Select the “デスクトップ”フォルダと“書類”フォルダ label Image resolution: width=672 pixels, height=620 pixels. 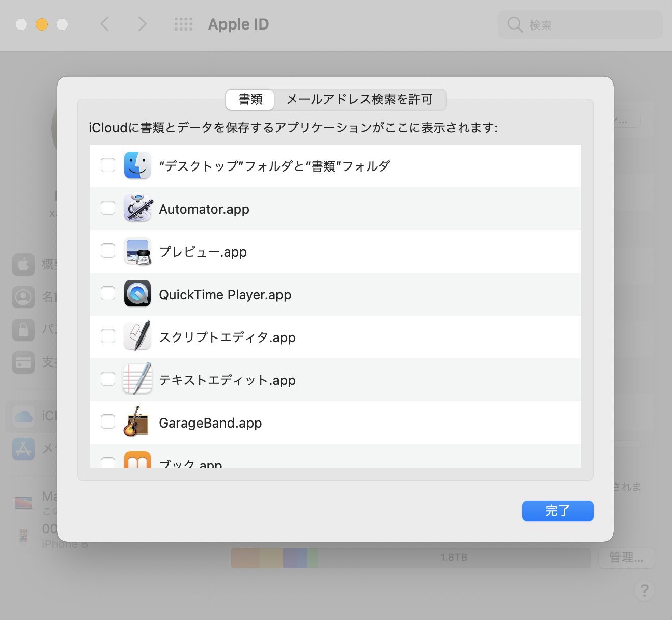point(275,166)
